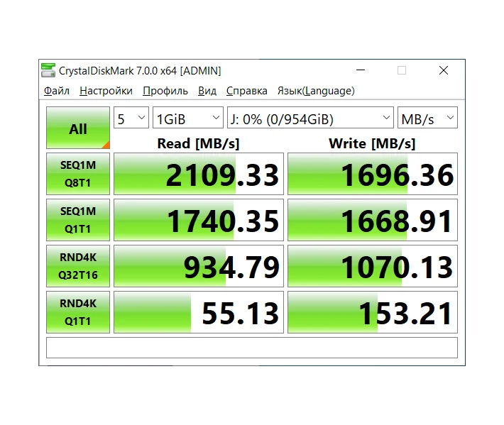Open the Файл menu

click(x=57, y=91)
